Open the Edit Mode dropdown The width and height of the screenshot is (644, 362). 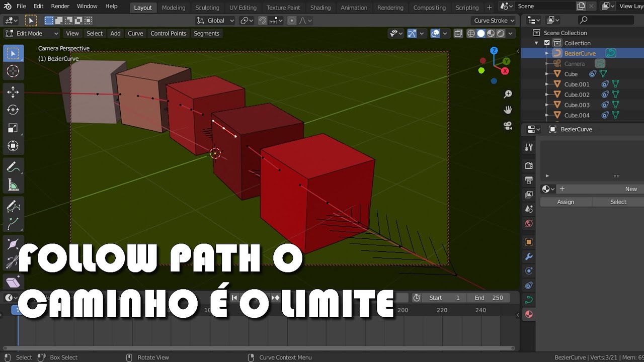[x=32, y=34]
